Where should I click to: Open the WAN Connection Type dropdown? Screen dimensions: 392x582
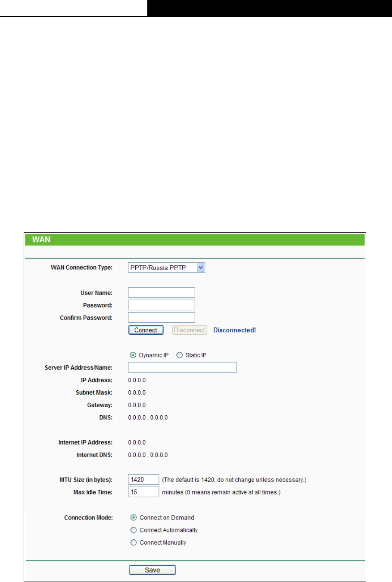[167, 268]
